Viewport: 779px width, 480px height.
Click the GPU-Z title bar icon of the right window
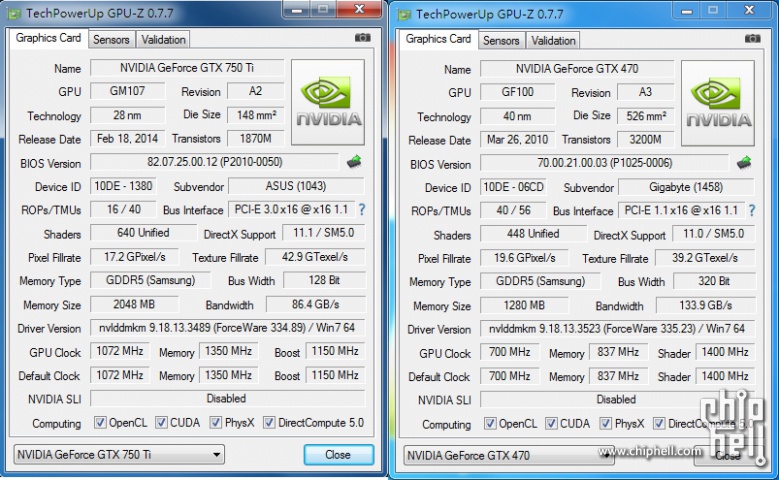[404, 14]
